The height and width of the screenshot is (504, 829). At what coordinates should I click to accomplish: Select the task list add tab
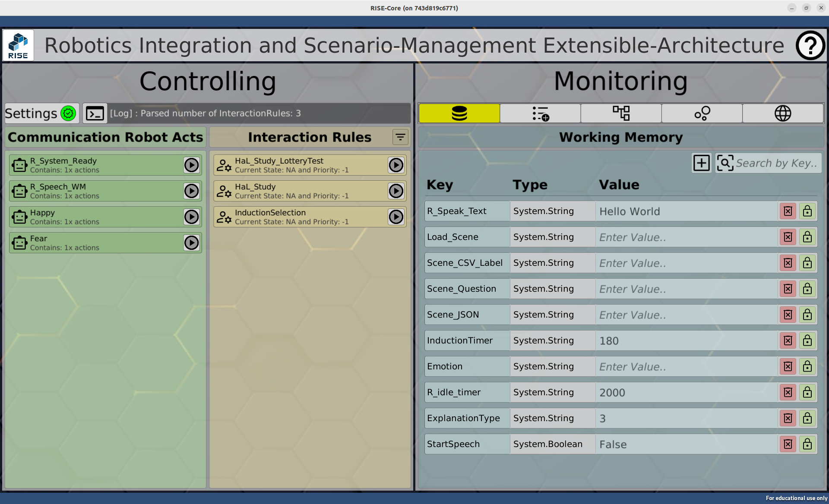point(540,113)
